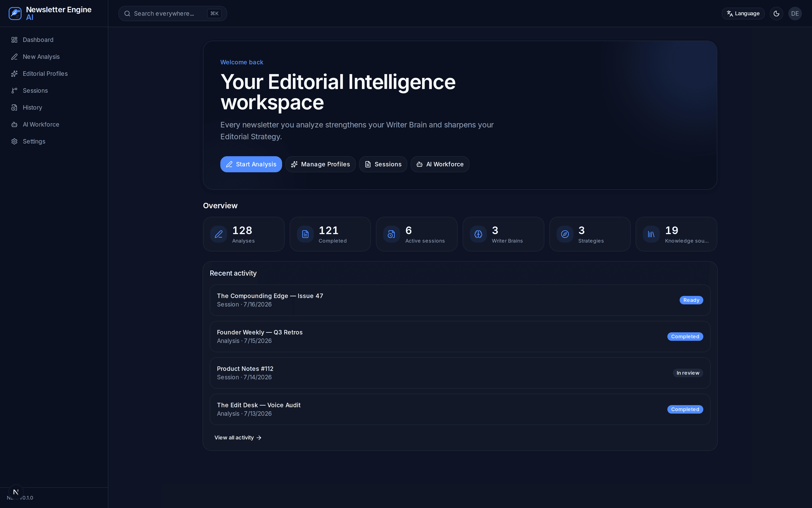Image resolution: width=812 pixels, height=508 pixels.
Task: Open the DE user avatar menu
Action: tap(795, 13)
